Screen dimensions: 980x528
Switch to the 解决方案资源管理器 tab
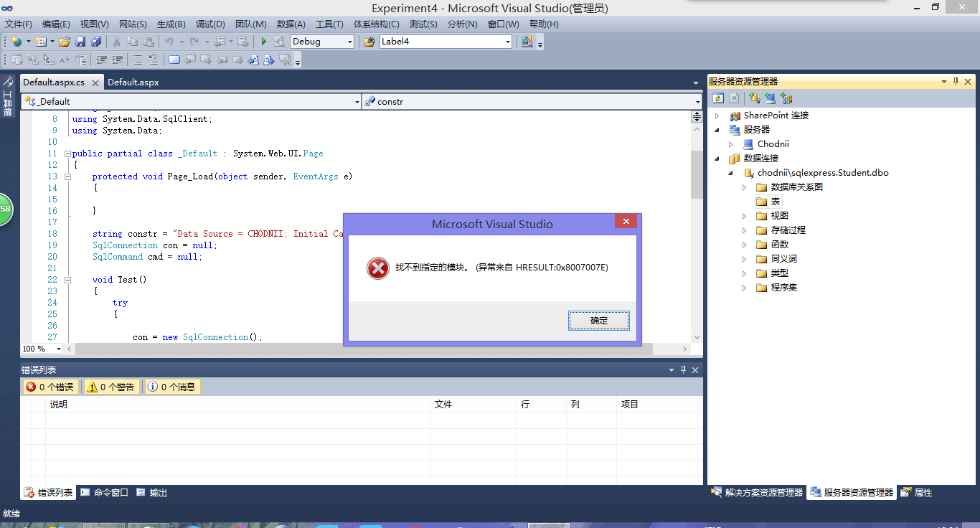(757, 493)
